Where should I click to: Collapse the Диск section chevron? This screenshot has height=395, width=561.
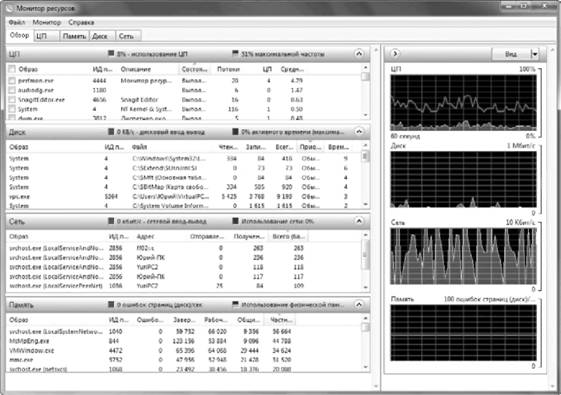click(359, 132)
